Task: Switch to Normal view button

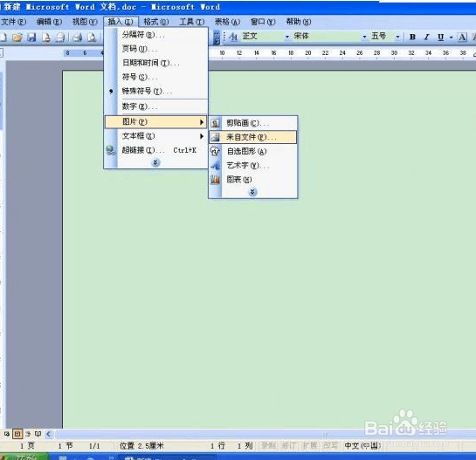Action: [7, 434]
